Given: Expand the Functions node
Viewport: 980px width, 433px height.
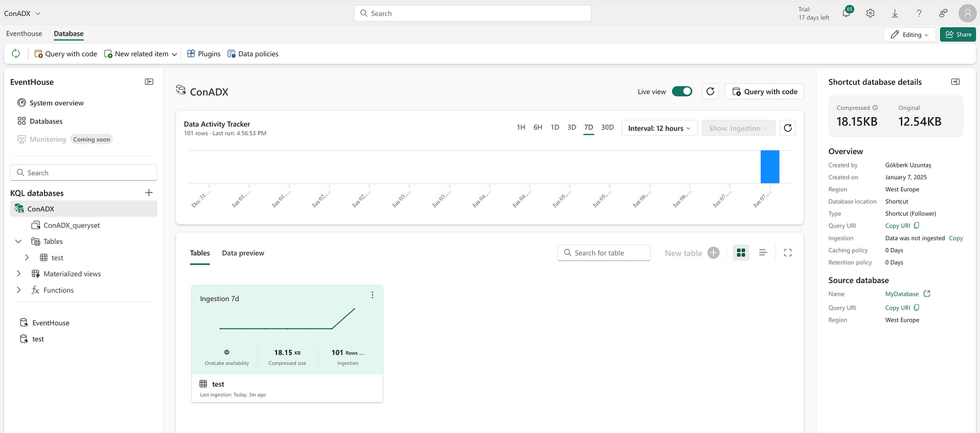Looking at the screenshot, I should [18, 290].
